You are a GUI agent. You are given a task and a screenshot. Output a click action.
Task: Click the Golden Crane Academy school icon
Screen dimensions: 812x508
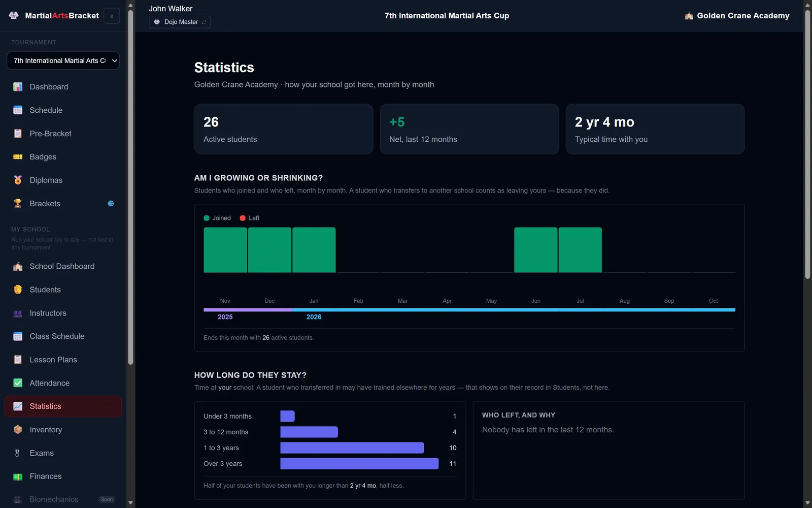point(689,16)
